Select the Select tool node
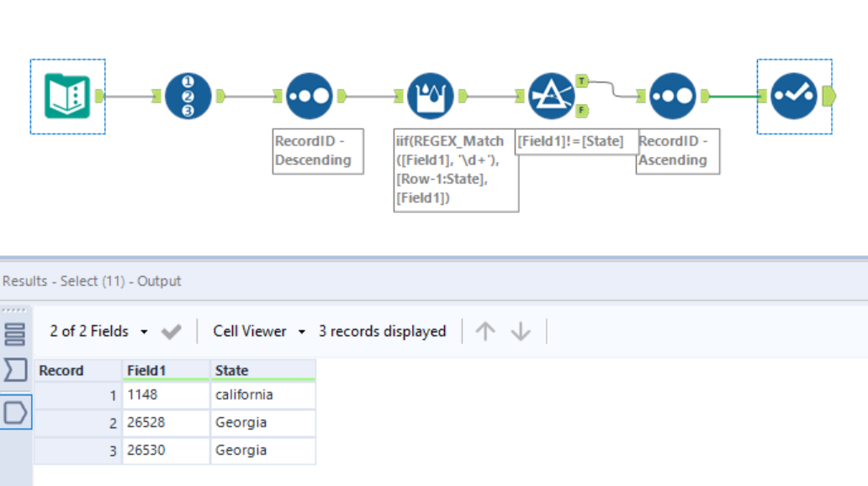This screenshot has width=868, height=486. tap(794, 97)
